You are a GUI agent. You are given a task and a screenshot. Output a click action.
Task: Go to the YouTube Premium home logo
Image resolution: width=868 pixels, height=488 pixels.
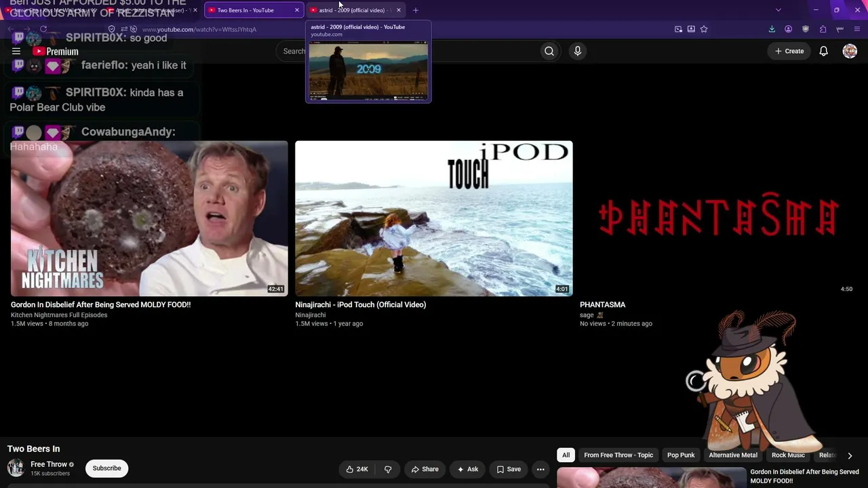click(x=56, y=52)
